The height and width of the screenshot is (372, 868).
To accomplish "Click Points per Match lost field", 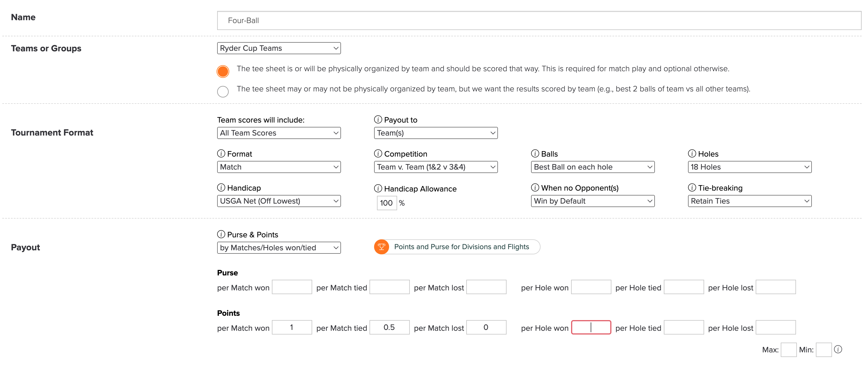I will click(486, 328).
